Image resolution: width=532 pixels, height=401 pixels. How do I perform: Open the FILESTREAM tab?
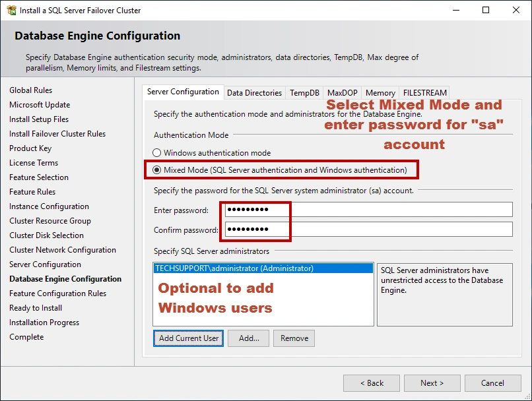(424, 93)
